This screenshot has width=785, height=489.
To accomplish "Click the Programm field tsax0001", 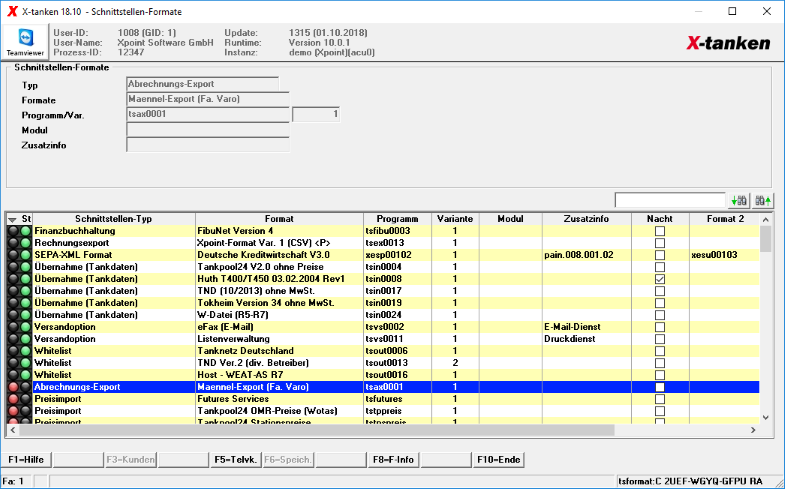I will (x=208, y=114).
